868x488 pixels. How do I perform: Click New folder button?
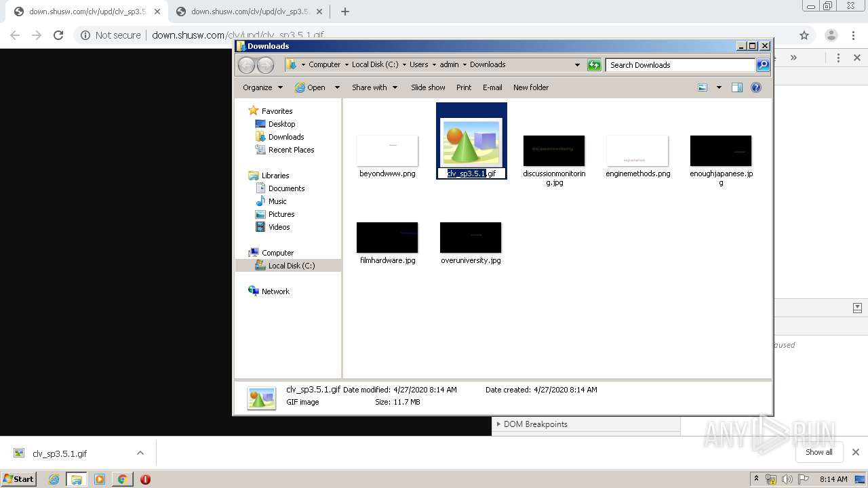tap(531, 87)
